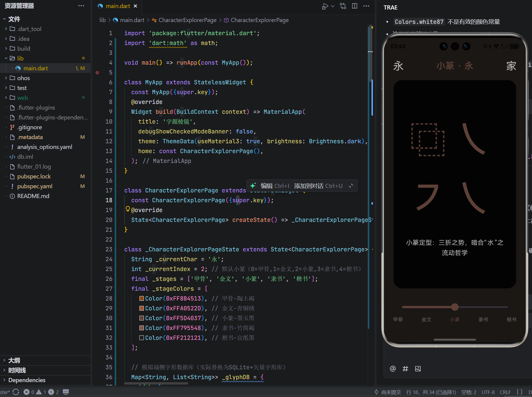Close the main.dart editor tab
This screenshot has width=532, height=397.
pos(136,6)
